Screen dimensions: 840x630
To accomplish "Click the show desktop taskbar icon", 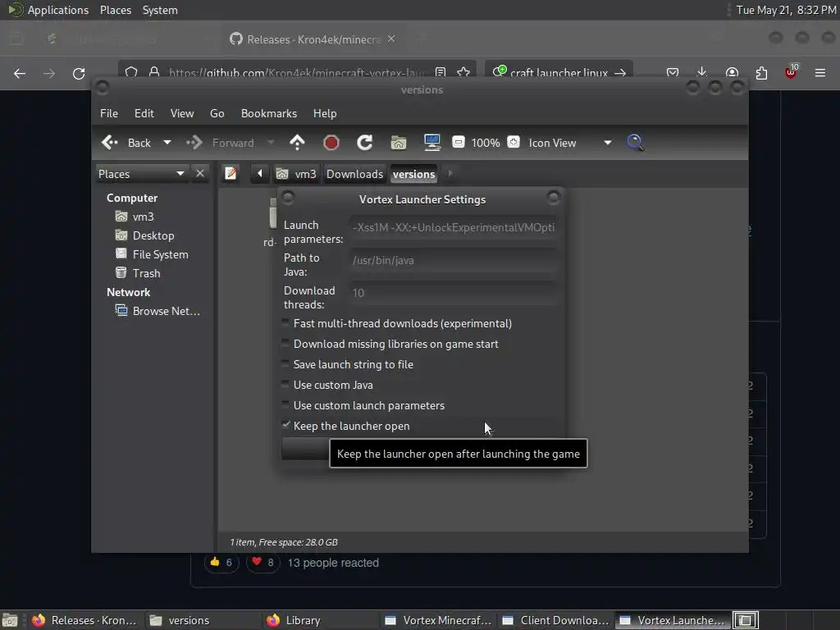I will 10,620.
